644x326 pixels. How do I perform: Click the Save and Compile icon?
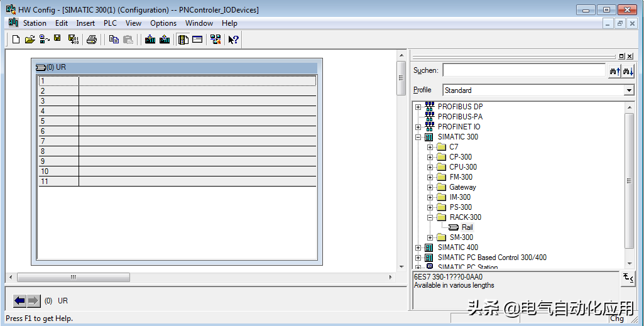tap(73, 40)
